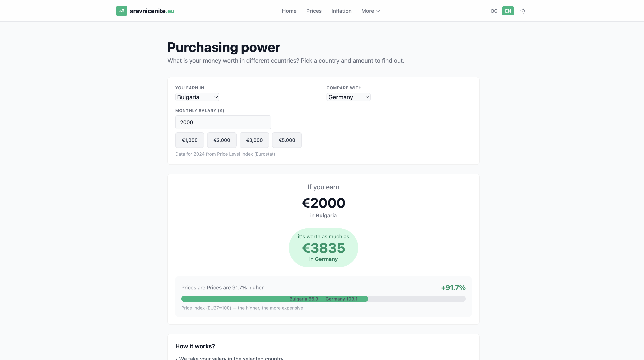This screenshot has width=644, height=360.
Task: Click the sravnicenite green chart logo icon
Action: pos(121,11)
